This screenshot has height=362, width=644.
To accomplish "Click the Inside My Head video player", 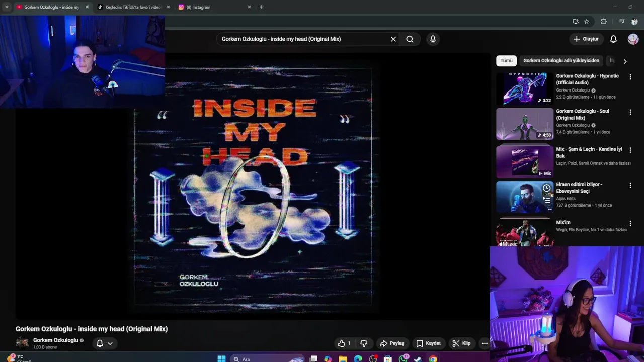I will coord(253,186).
